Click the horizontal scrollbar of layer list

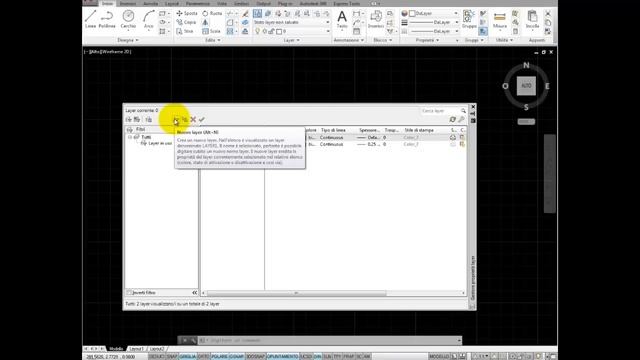point(296,293)
